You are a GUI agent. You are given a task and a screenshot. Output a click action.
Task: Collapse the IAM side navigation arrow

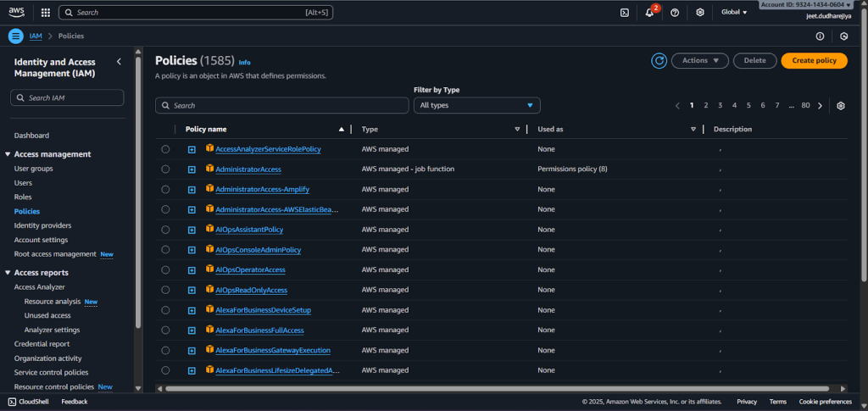pos(119,61)
